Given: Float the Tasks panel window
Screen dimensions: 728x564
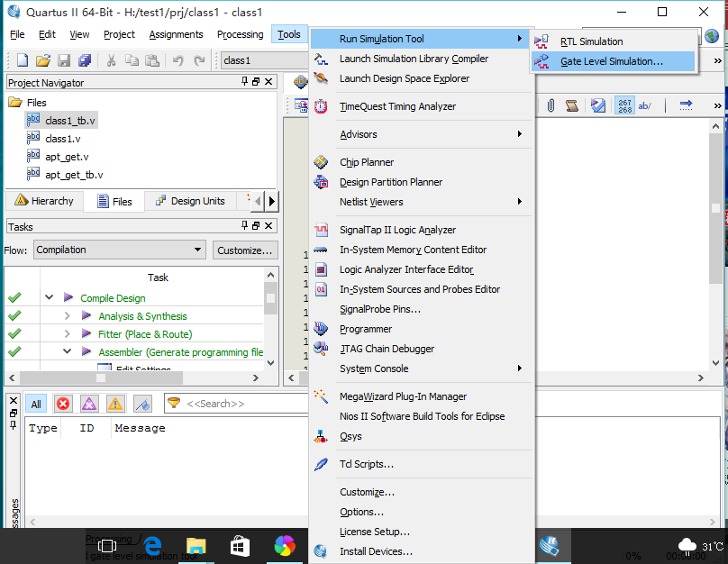Looking at the screenshot, I should (256, 225).
